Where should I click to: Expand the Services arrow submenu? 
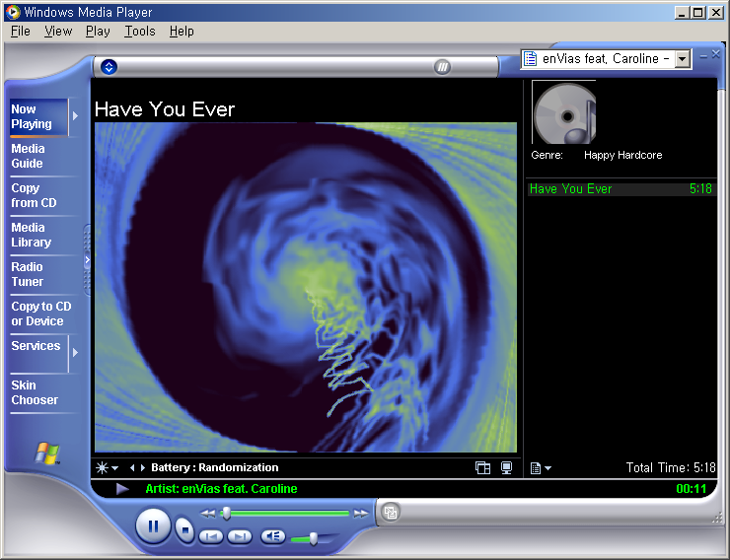(x=75, y=353)
